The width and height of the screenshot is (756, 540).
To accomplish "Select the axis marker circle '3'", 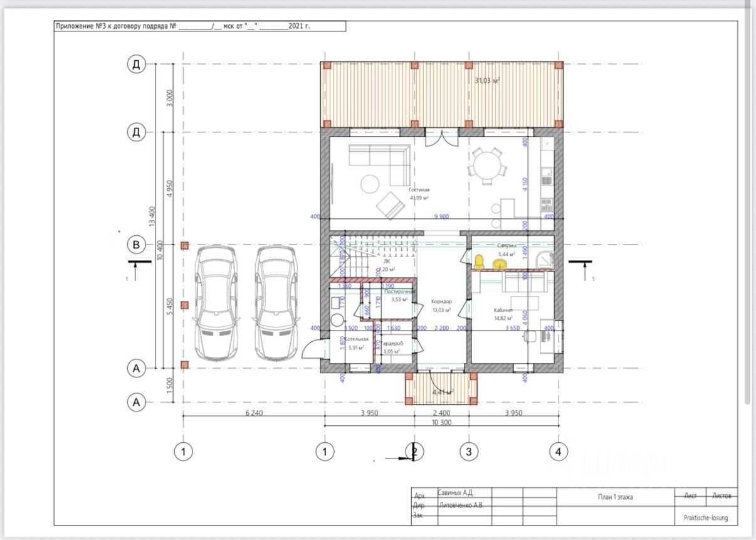I will click(469, 452).
